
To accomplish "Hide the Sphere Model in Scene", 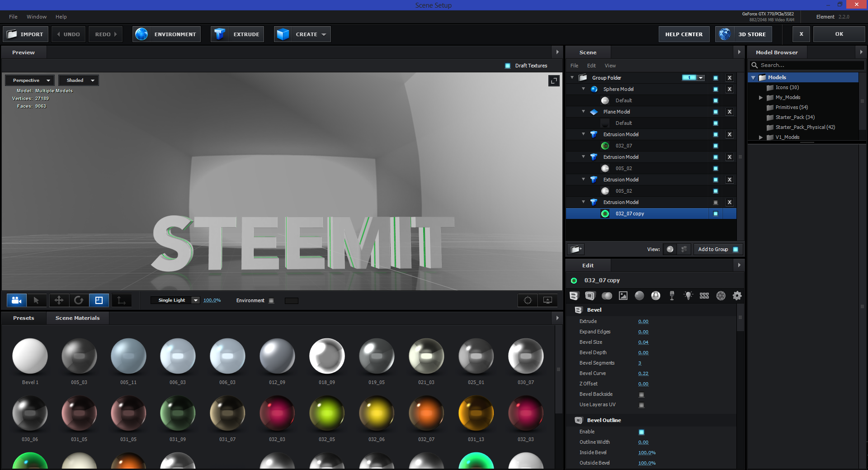I will pos(716,89).
